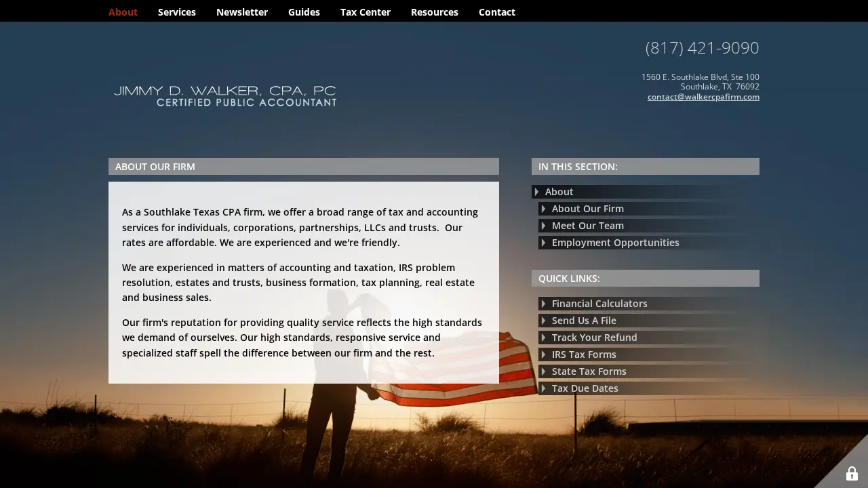Click the Jimmy D. Walker CPA logo
The image size is (868, 488).
pos(225,96)
